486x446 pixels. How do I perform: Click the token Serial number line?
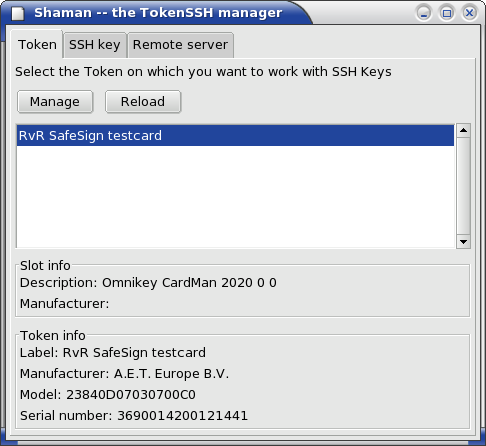click(x=134, y=416)
